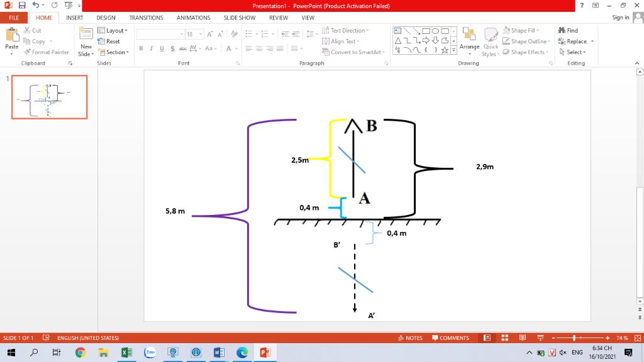Viewport: 644px width, 362px height.
Task: Click Convert to SmartArt button
Action: [353, 52]
